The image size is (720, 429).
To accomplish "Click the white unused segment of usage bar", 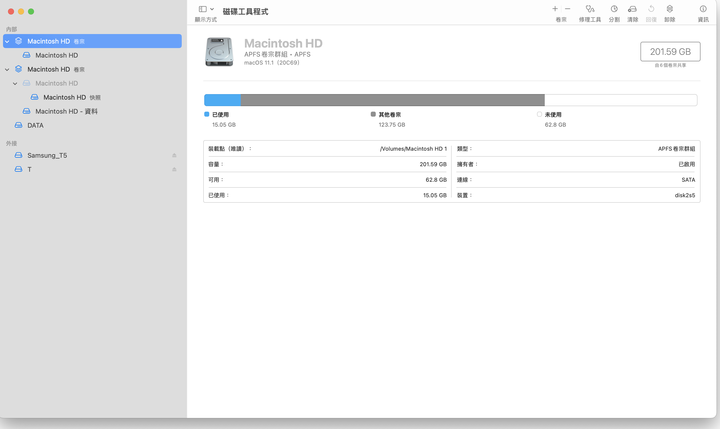I will [x=621, y=100].
